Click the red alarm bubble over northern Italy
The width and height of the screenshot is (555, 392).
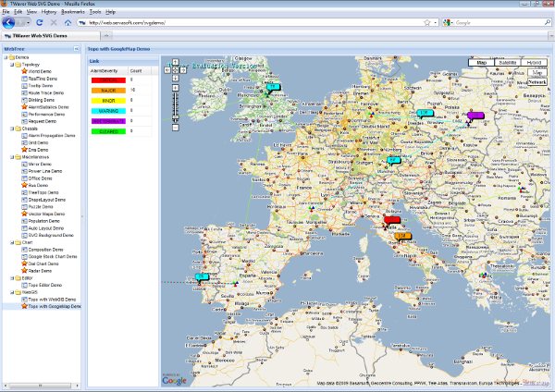coord(392,220)
